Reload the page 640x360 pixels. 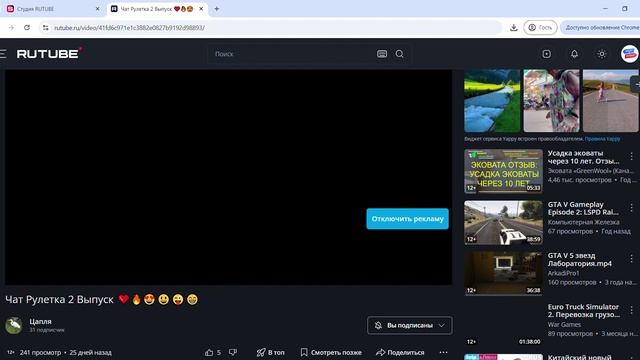pos(27,27)
